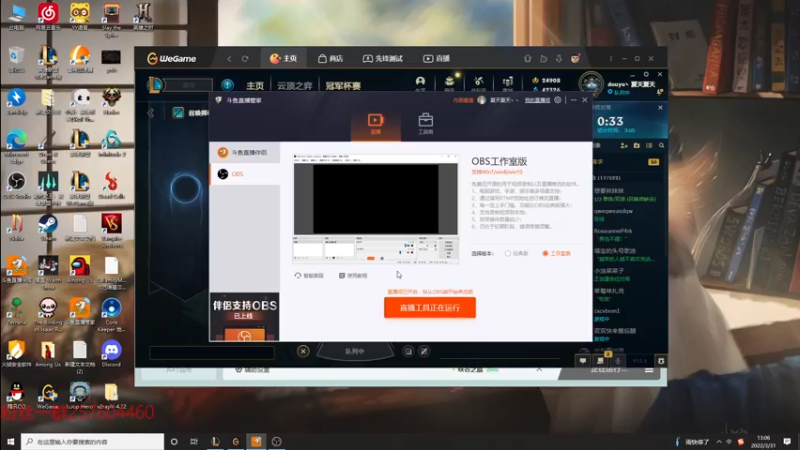Click the Task View taskbar button
The width and height of the screenshot is (800, 450).
click(x=194, y=441)
